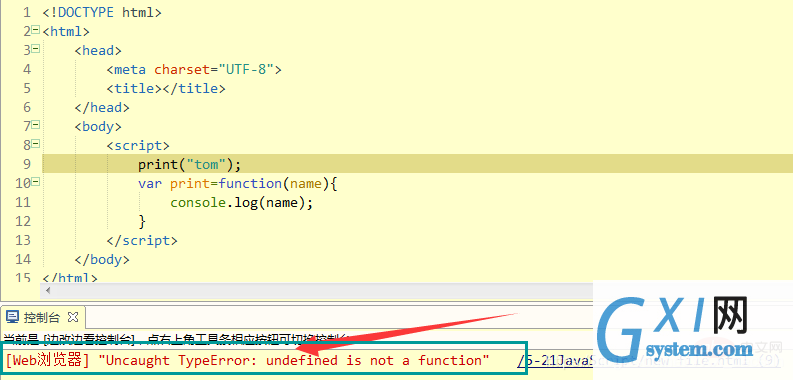
Task: Click line number 9 in the gutter
Action: (x=26, y=164)
